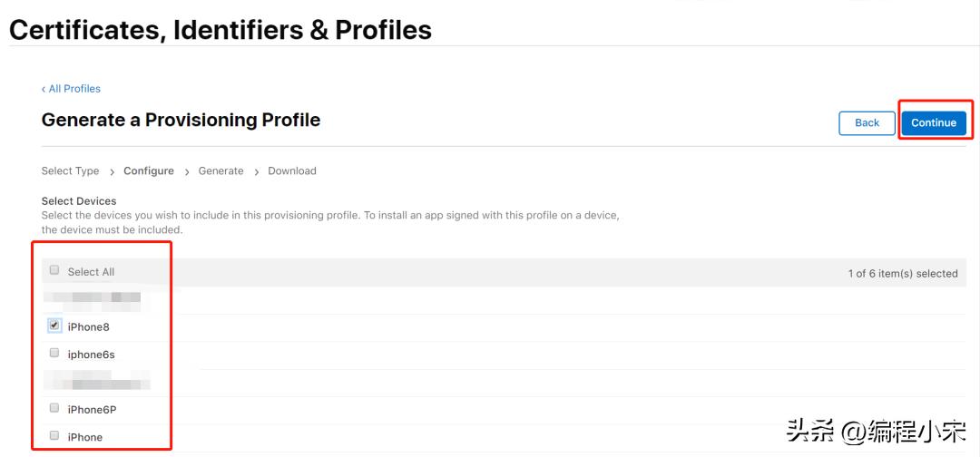Click the Generate step label
The height and width of the screenshot is (457, 980).
(220, 170)
